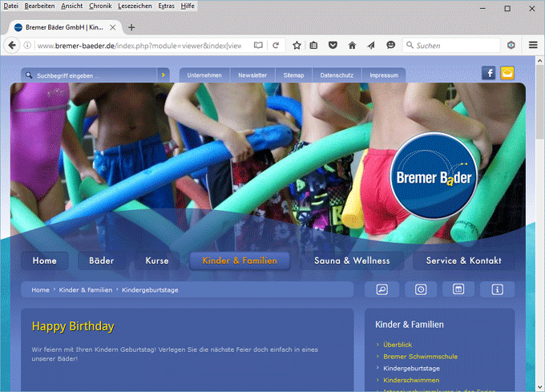Click the browser URL address field
The image size is (545, 392).
click(x=139, y=46)
